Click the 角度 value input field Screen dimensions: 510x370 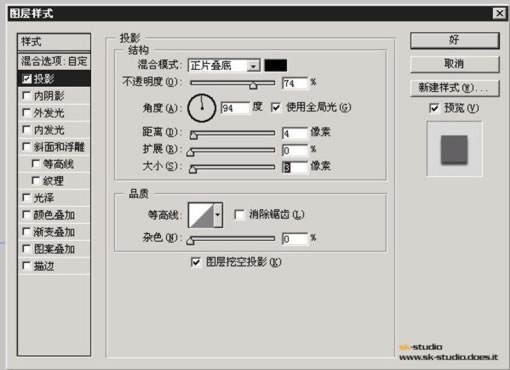235,108
